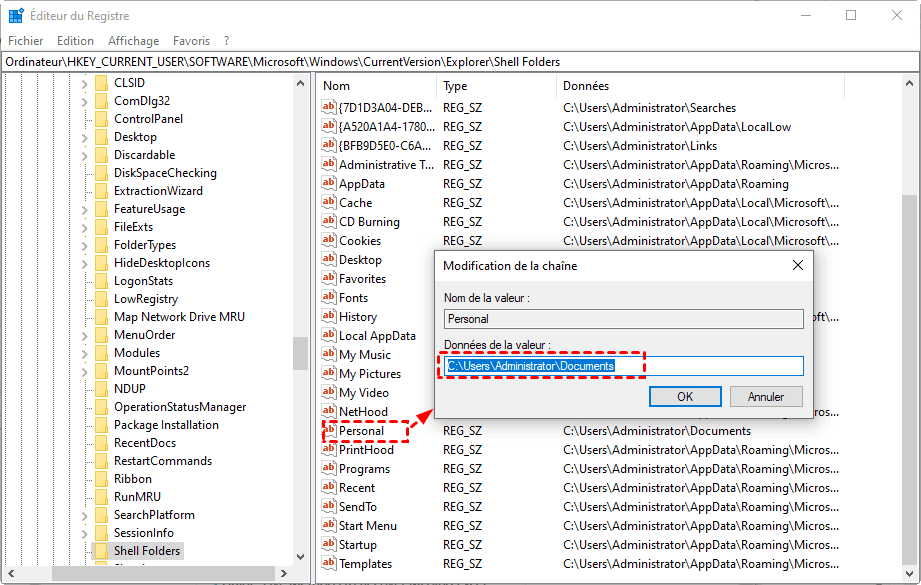Click the string icon beside History value
The height and width of the screenshot is (585, 921).
click(x=328, y=316)
